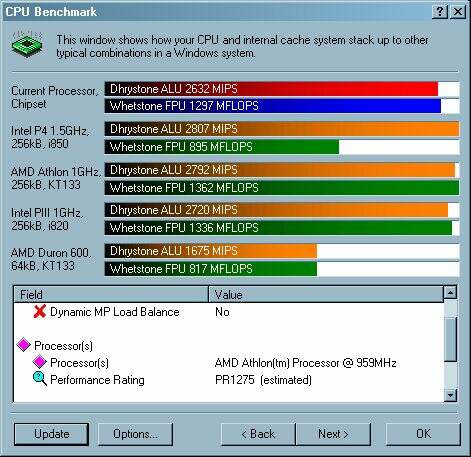Click the 'AMD Athlon 1GHz, 256kB, KT133' label
Image resolution: width=471 pixels, height=457 pixels.
[x=56, y=178]
